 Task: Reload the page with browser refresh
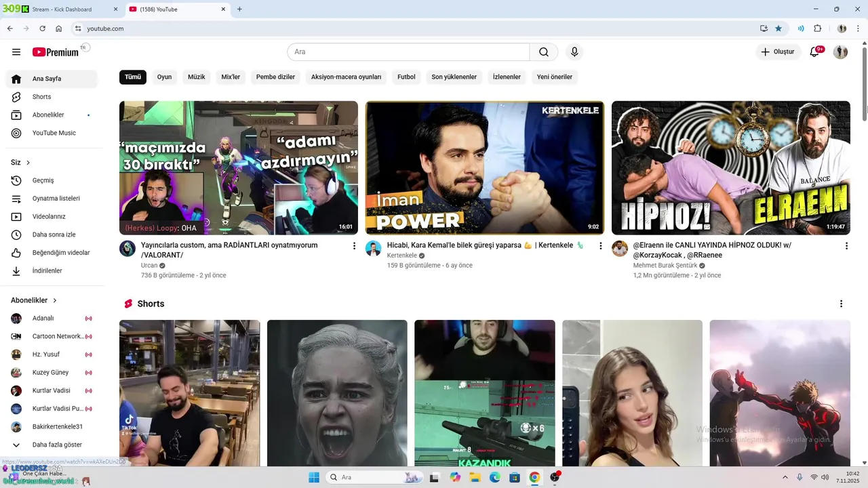[x=42, y=28]
